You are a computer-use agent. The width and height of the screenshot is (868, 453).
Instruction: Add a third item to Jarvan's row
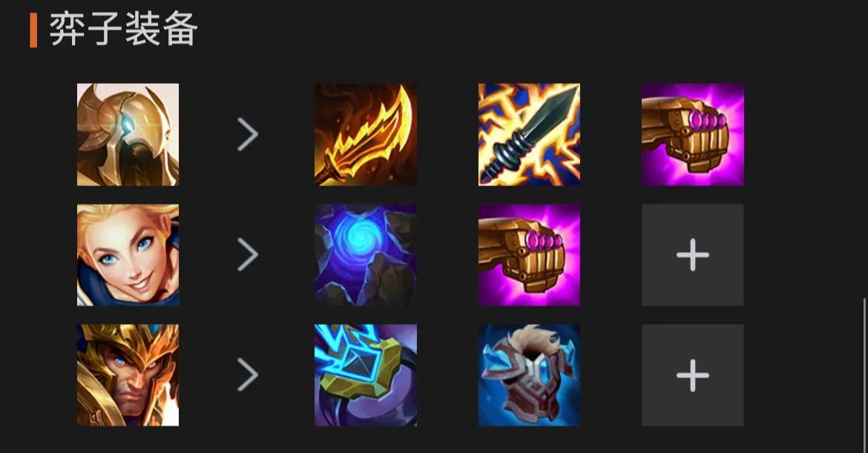(692, 375)
